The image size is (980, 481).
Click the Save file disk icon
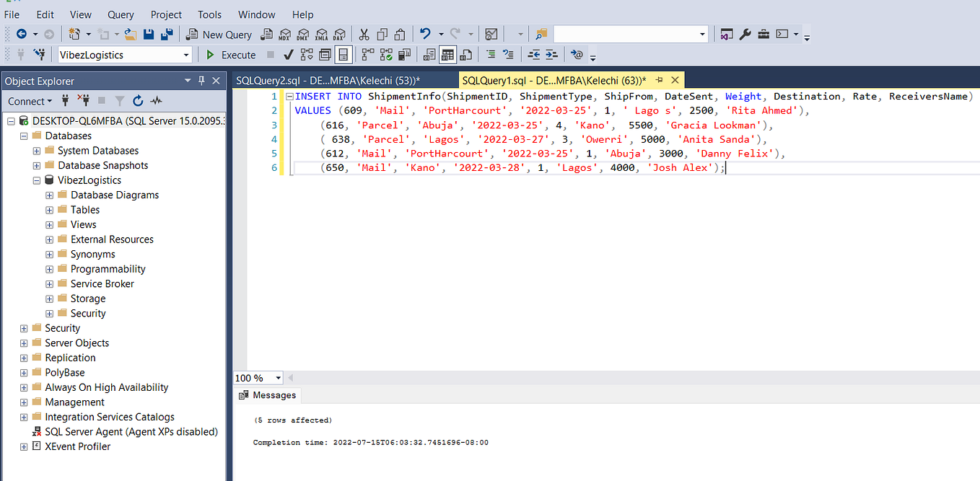[x=150, y=34]
